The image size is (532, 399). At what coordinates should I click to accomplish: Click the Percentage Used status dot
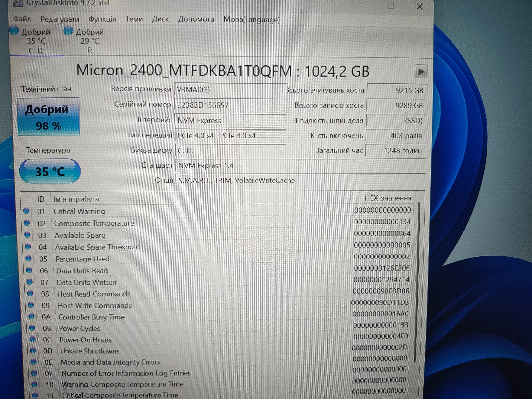click(28, 258)
